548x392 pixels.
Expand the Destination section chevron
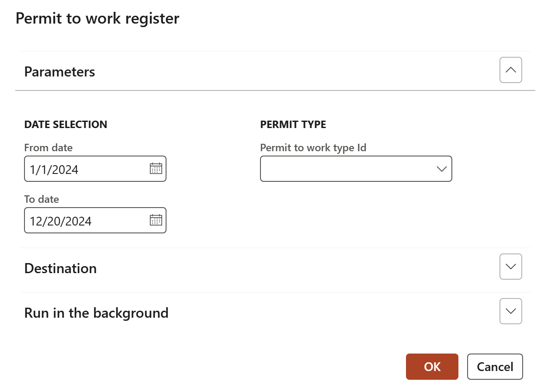(510, 267)
